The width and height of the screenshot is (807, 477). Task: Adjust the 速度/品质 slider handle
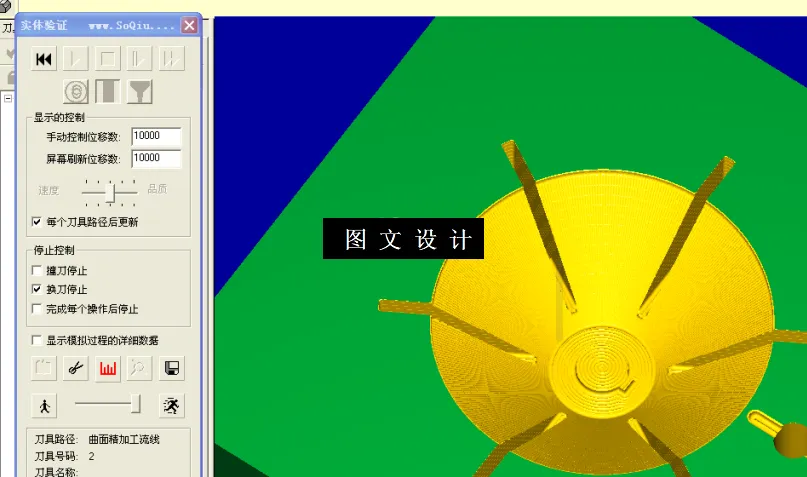pyautogui.click(x=110, y=193)
